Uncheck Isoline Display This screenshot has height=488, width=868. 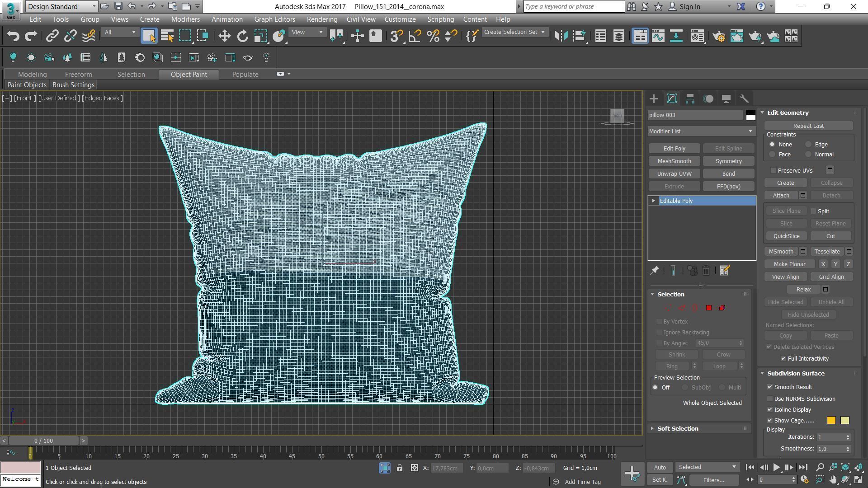click(770, 410)
